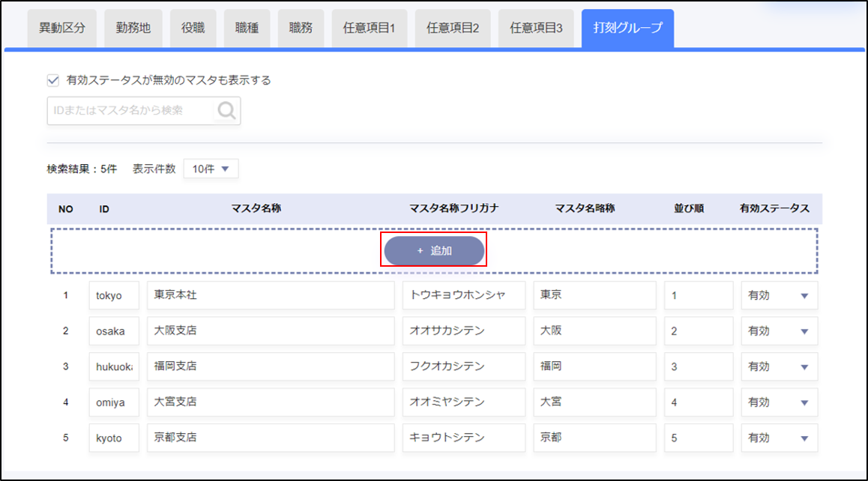Open status dropdown for 大宮支店 row

(x=779, y=402)
